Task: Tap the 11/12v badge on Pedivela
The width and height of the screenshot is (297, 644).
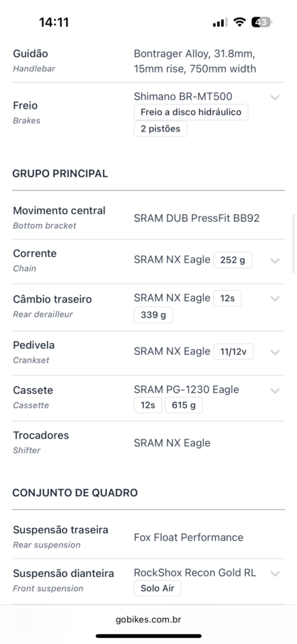Action: 233,352
